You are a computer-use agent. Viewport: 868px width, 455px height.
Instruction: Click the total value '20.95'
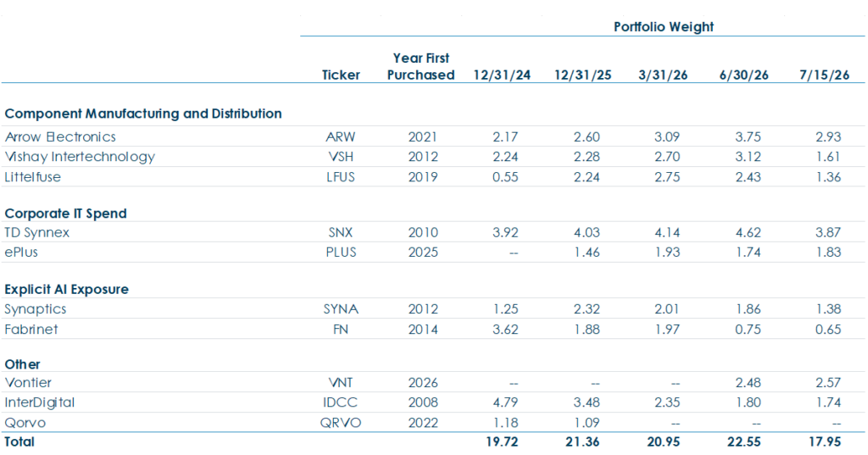click(663, 441)
